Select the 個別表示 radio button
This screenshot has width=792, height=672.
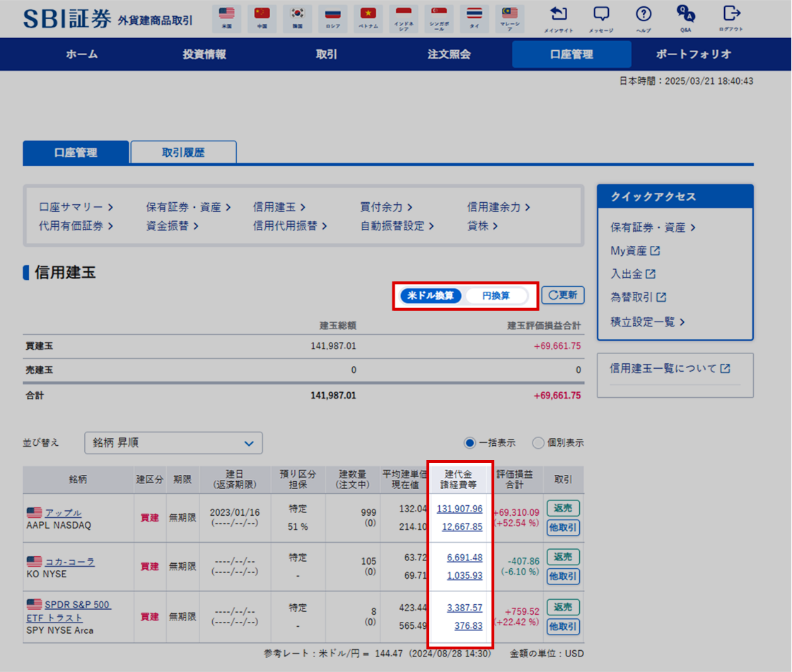[538, 443]
